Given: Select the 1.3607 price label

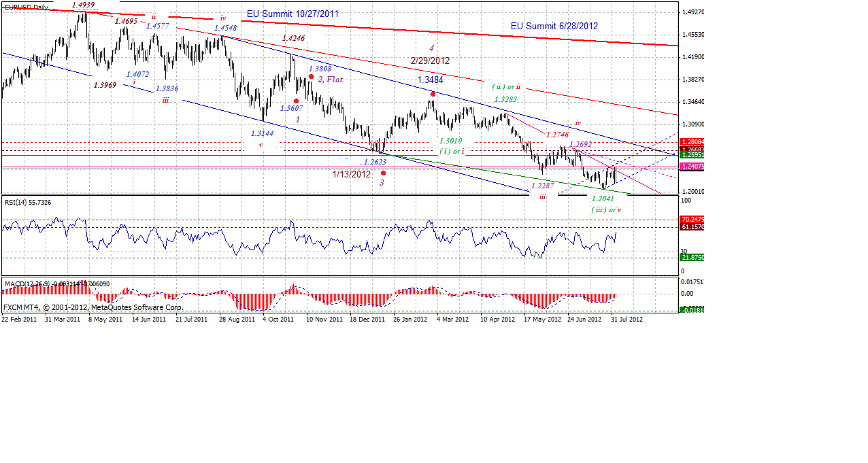Looking at the screenshot, I should (291, 108).
